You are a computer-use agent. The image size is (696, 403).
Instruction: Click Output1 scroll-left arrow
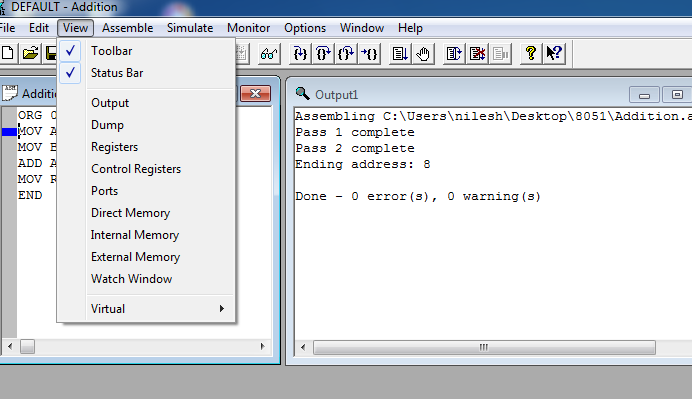pyautogui.click(x=303, y=347)
